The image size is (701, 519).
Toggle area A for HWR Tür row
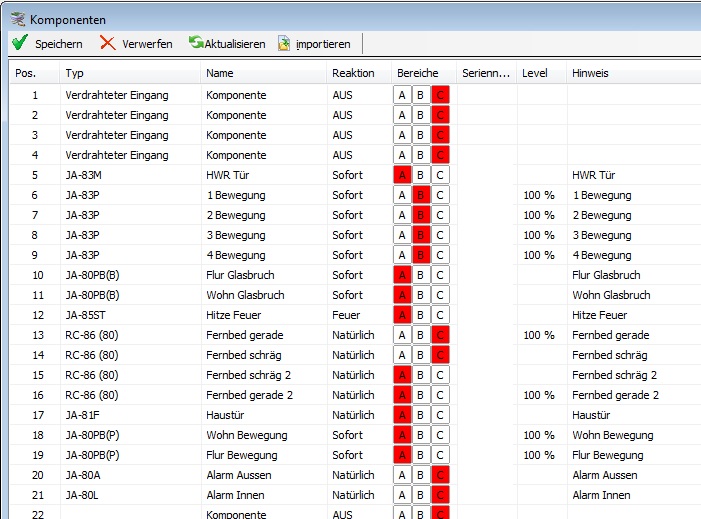point(402,175)
